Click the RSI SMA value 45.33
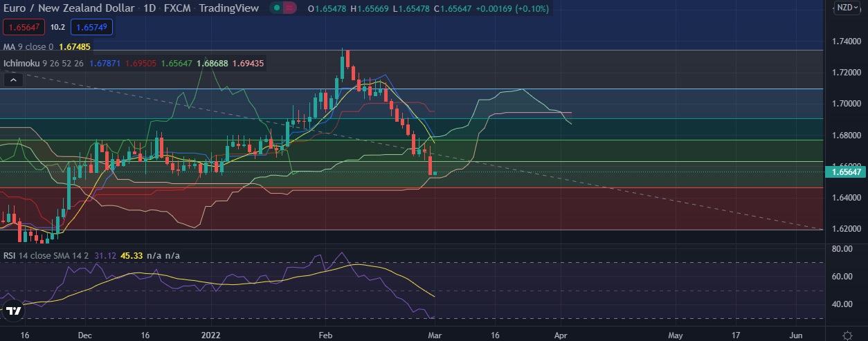Viewport: 868px width, 341px height. [x=131, y=255]
